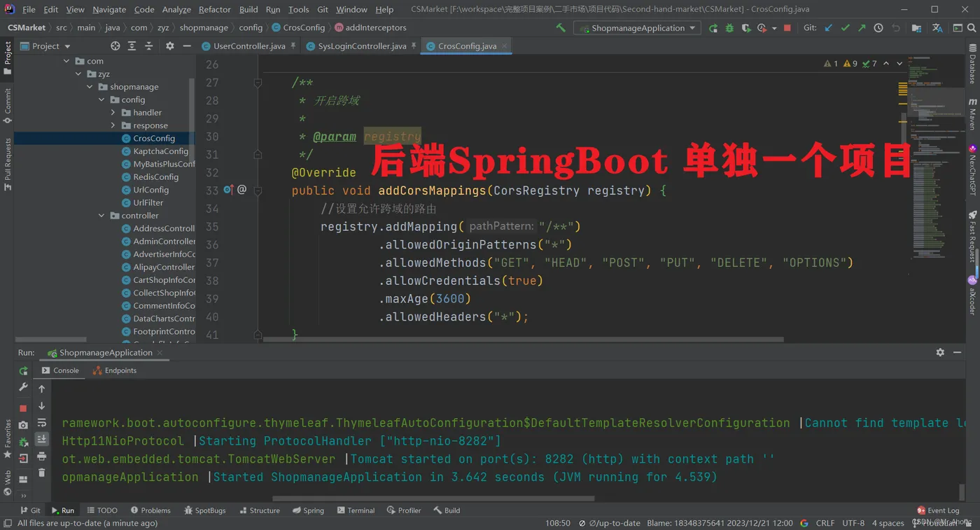
Task: Start debugging with the green bug icon
Action: (x=729, y=28)
